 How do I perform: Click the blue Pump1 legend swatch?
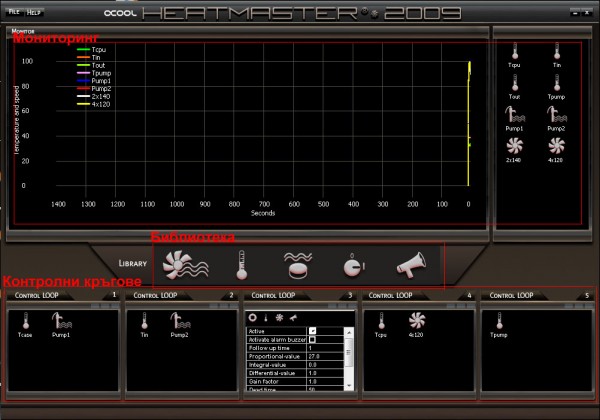point(83,81)
